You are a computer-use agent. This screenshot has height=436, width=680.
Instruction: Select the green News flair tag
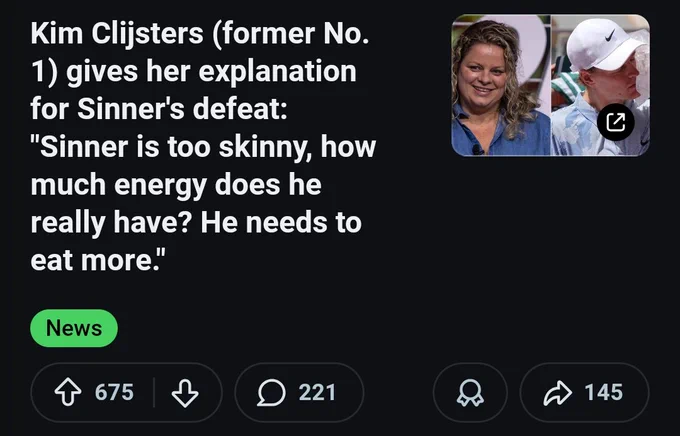click(x=74, y=328)
